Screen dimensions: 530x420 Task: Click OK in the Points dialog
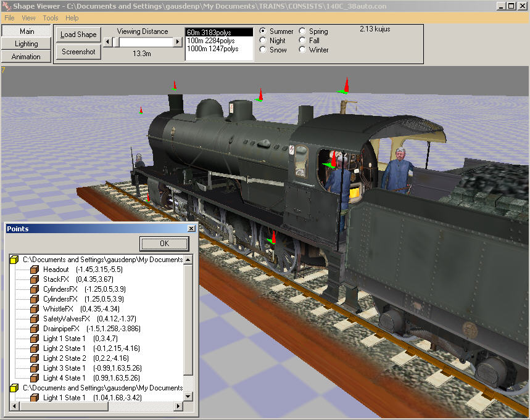pos(164,243)
